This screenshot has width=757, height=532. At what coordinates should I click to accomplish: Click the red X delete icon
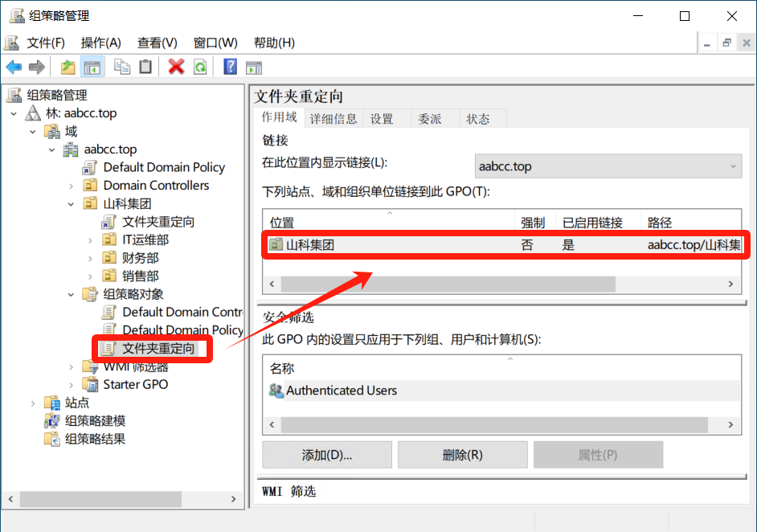point(176,67)
